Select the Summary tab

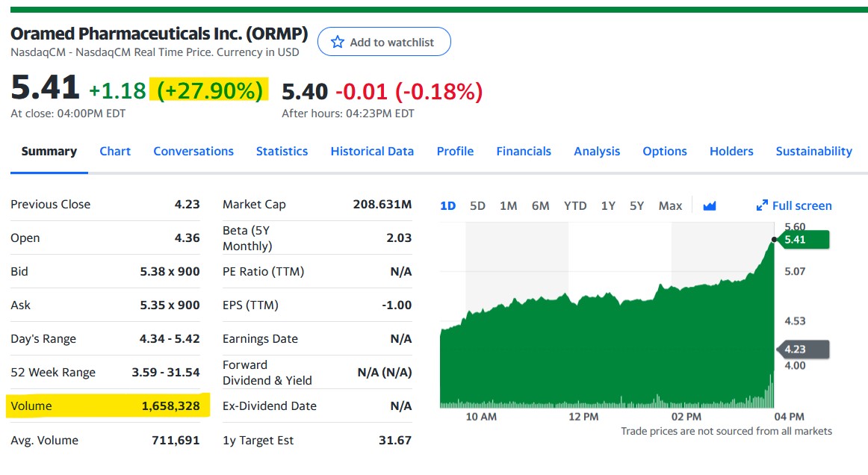[x=49, y=151]
